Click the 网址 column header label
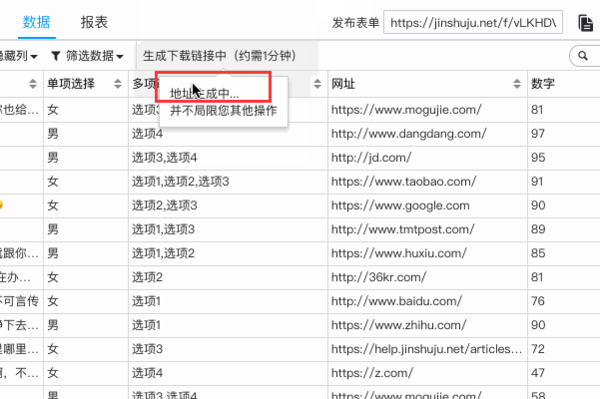 [x=343, y=84]
